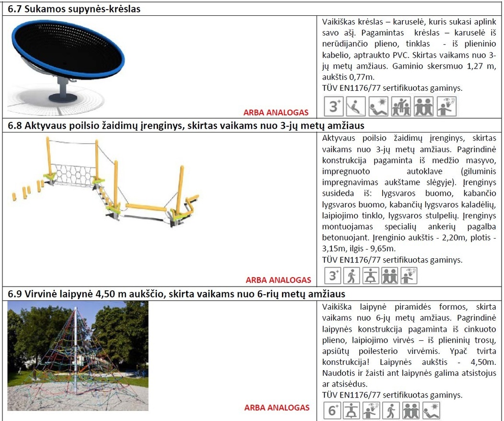The width and height of the screenshot is (504, 421).
Task: Click the relaxing-in-sun icon in section 6.9
Action: 431,411
